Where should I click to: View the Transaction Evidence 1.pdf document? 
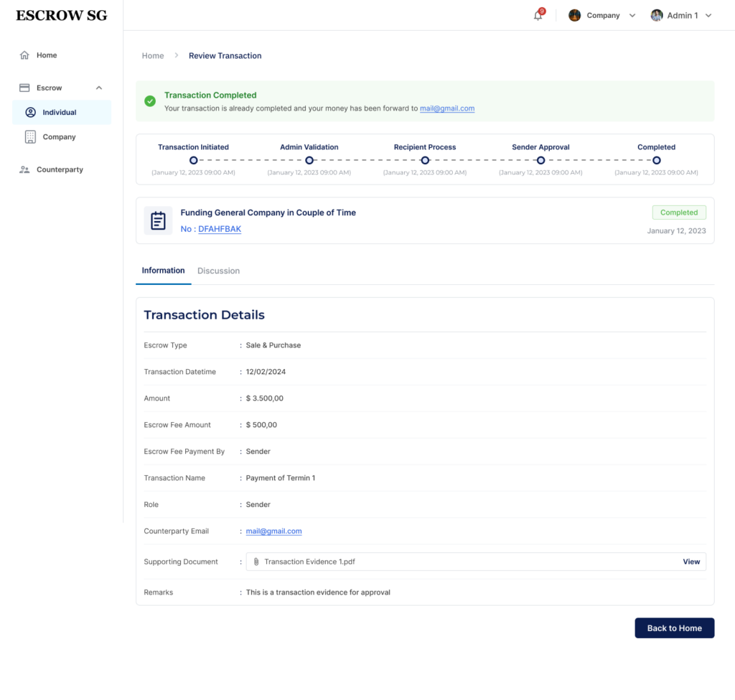pyautogui.click(x=691, y=561)
